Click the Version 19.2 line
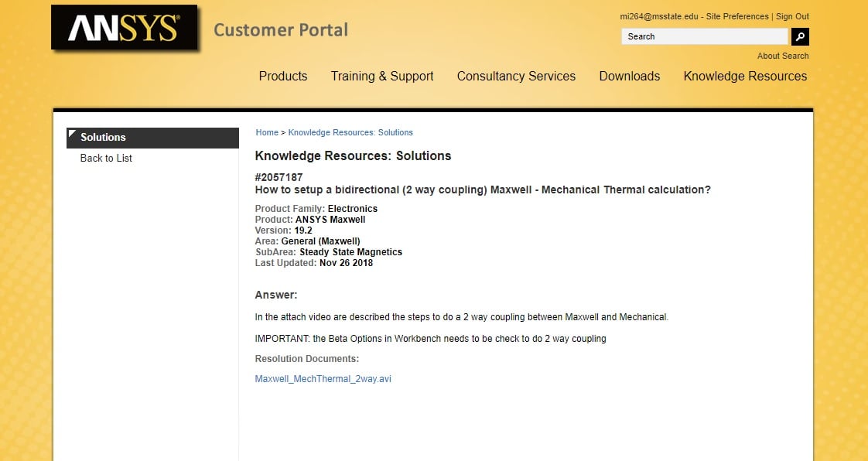The image size is (868, 461). pyautogui.click(x=283, y=230)
